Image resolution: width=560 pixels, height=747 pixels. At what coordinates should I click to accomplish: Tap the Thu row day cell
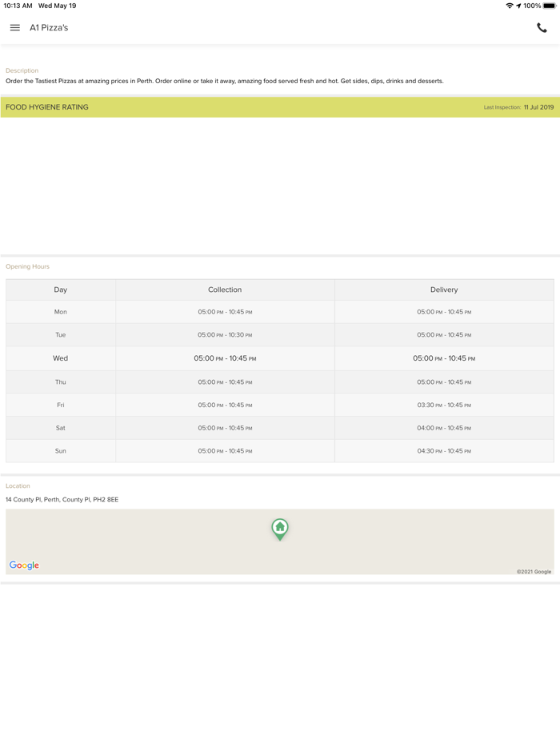(x=61, y=382)
